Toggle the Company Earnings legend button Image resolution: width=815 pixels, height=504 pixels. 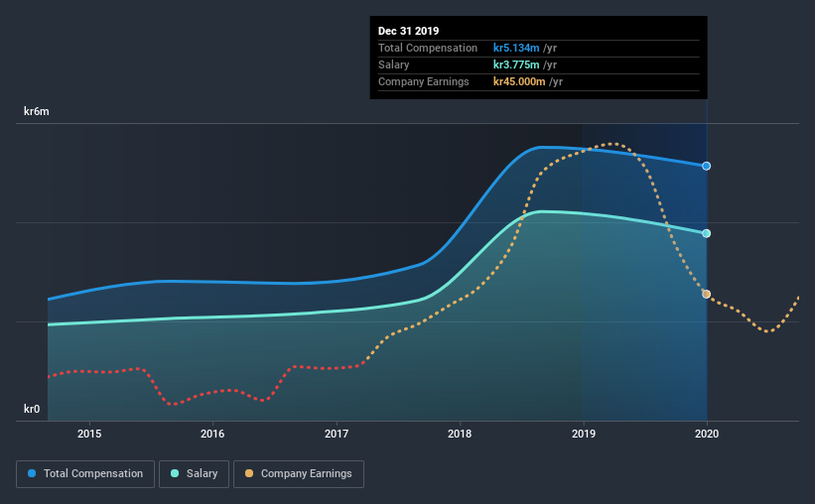299,474
